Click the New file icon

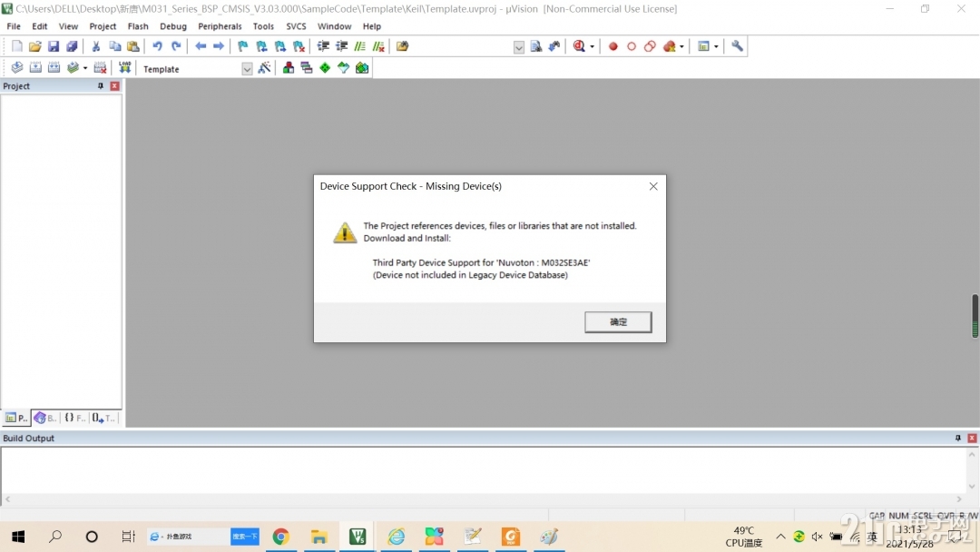[x=17, y=46]
